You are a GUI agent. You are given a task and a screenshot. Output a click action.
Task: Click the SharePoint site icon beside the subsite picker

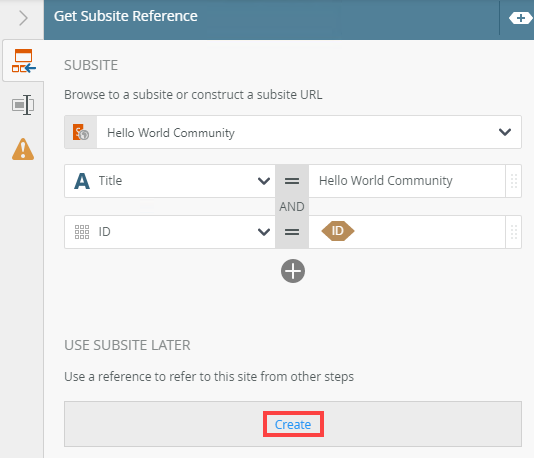(x=81, y=132)
